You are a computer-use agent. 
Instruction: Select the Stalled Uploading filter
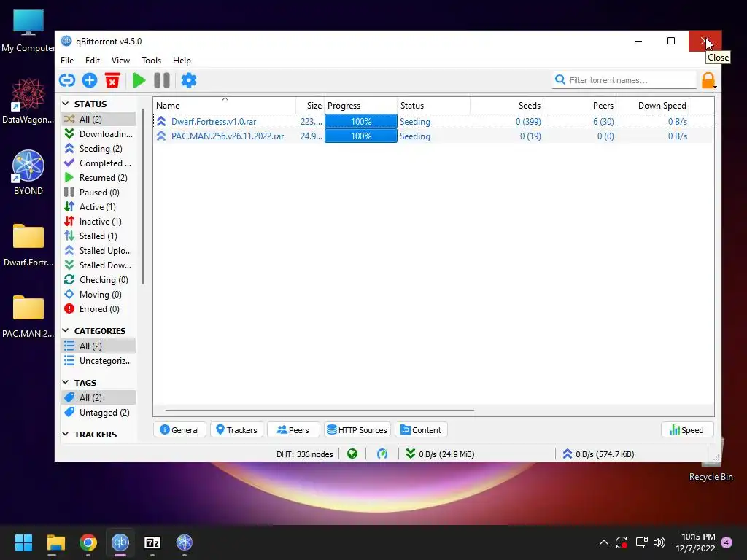pyautogui.click(x=98, y=251)
